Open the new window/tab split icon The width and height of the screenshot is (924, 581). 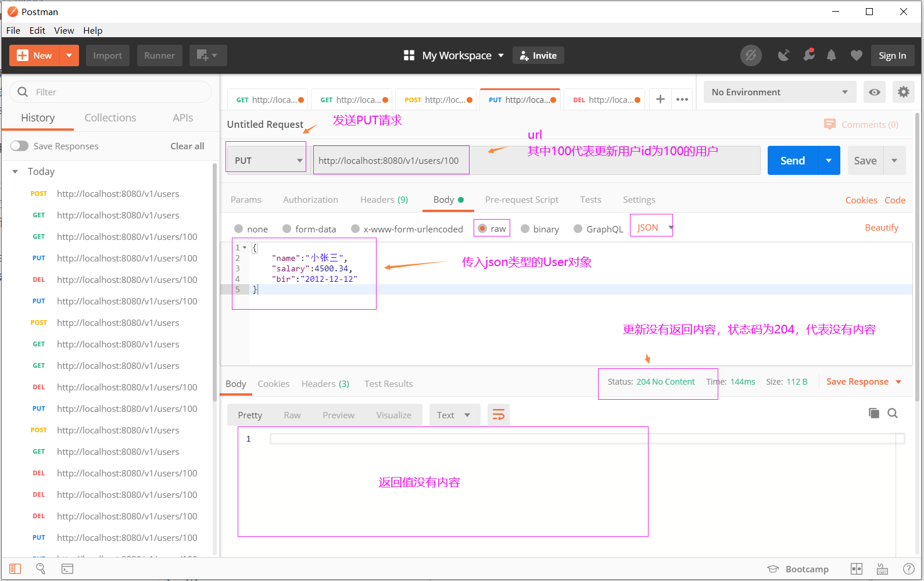tap(207, 55)
